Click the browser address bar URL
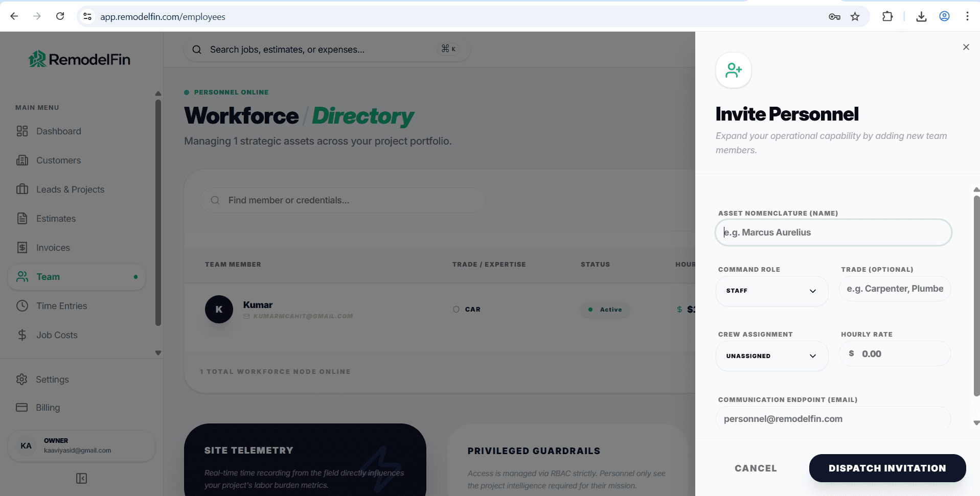Screen dimensions: 980x496 pos(163,17)
